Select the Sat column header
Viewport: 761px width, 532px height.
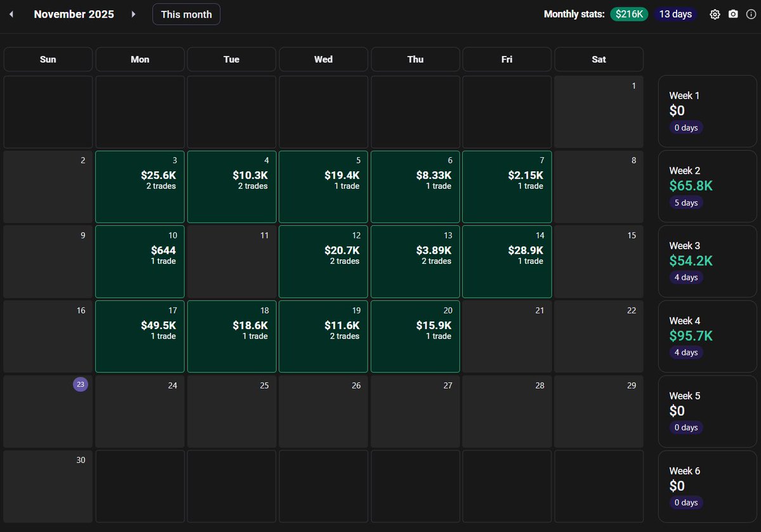599,59
